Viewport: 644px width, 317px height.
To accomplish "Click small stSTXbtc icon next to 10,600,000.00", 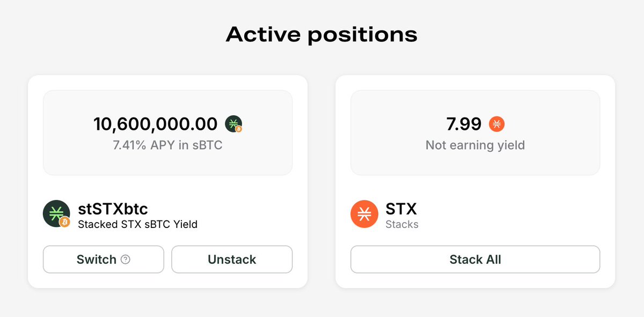I will click(233, 124).
